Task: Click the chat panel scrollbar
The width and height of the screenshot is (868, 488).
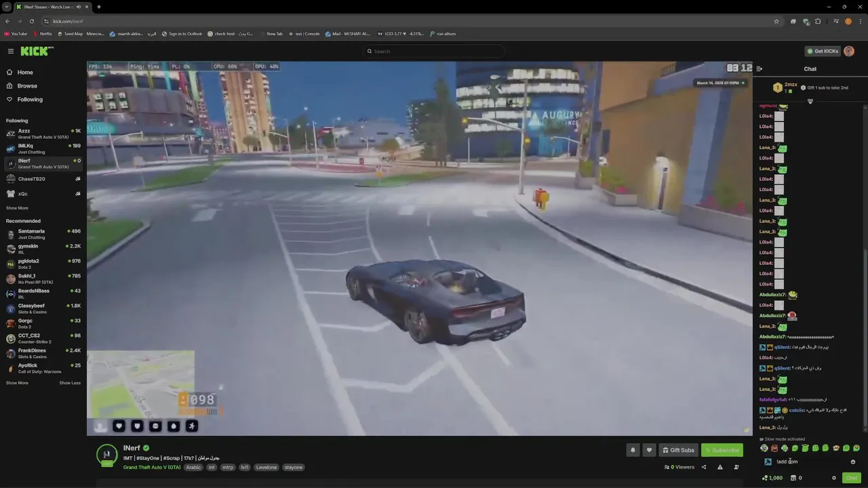Action: (865, 339)
